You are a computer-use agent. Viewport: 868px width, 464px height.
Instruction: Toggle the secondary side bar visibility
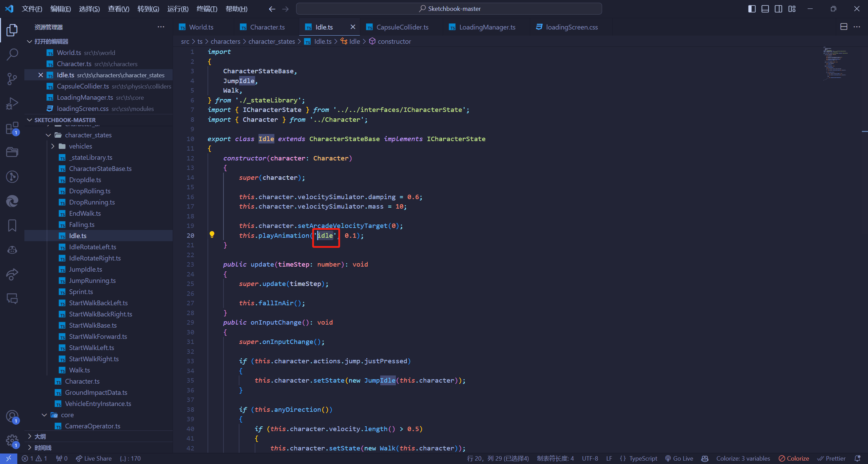click(778, 9)
